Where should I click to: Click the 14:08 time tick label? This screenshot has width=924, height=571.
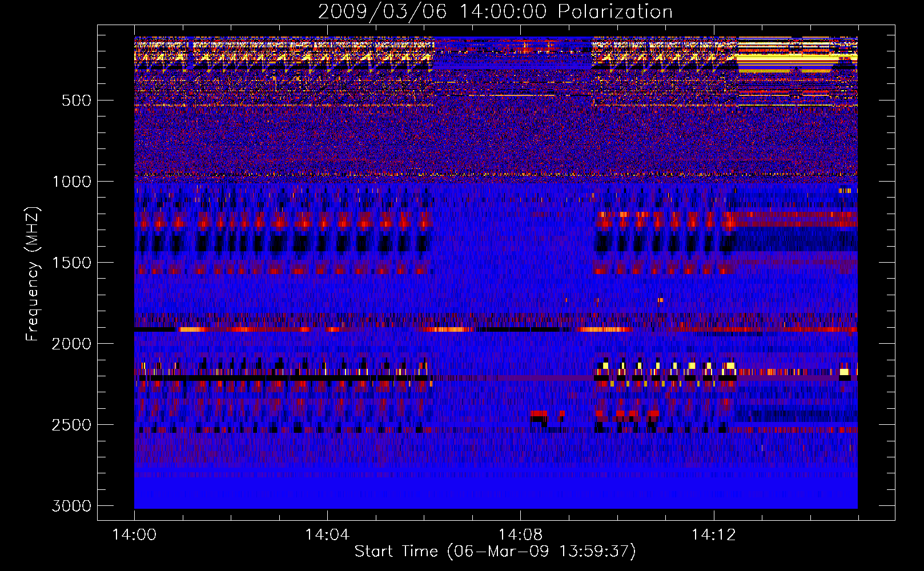click(x=520, y=535)
